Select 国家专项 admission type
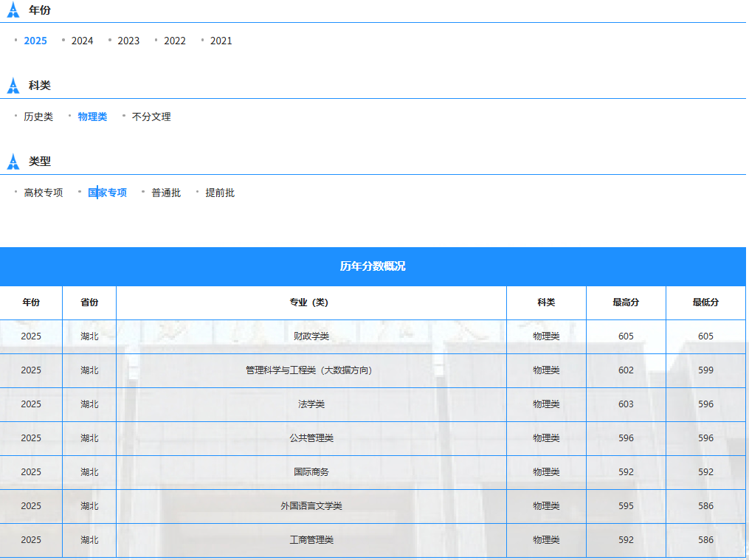749x560 pixels. (x=108, y=193)
